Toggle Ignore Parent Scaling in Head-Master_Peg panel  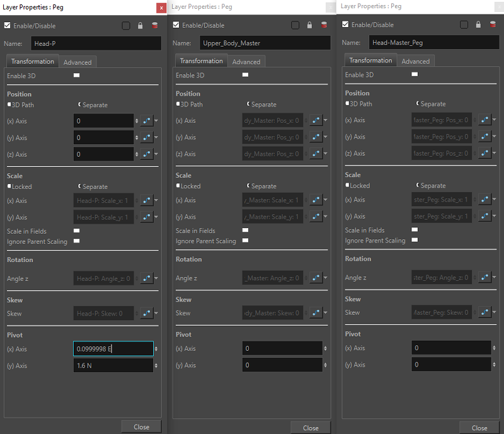click(414, 241)
